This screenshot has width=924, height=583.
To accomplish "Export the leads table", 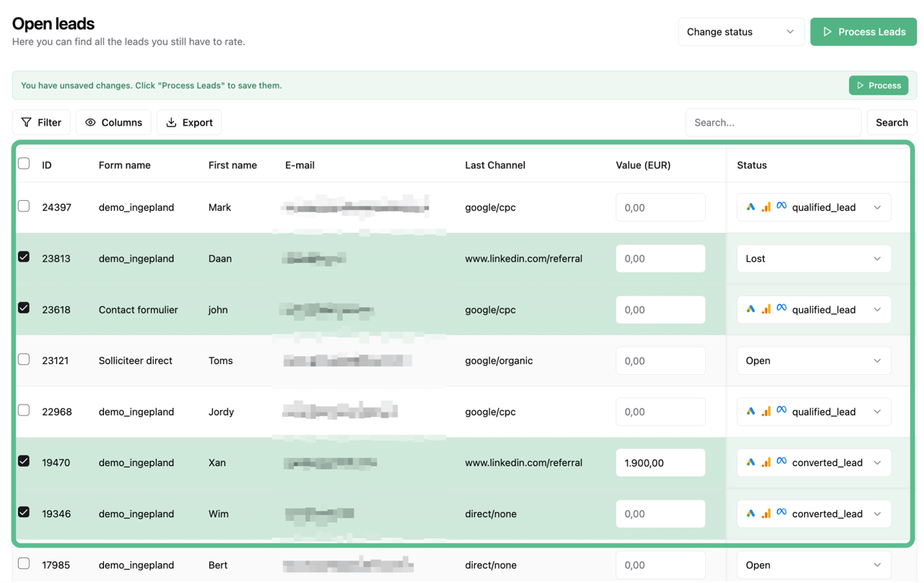I will (x=189, y=122).
